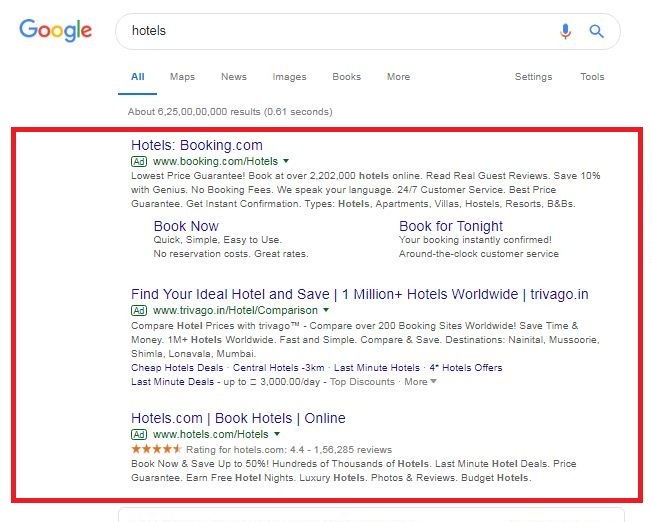Click the No reservation costs. Great rates text
Viewport: 652px width, 522px height.
click(x=231, y=254)
